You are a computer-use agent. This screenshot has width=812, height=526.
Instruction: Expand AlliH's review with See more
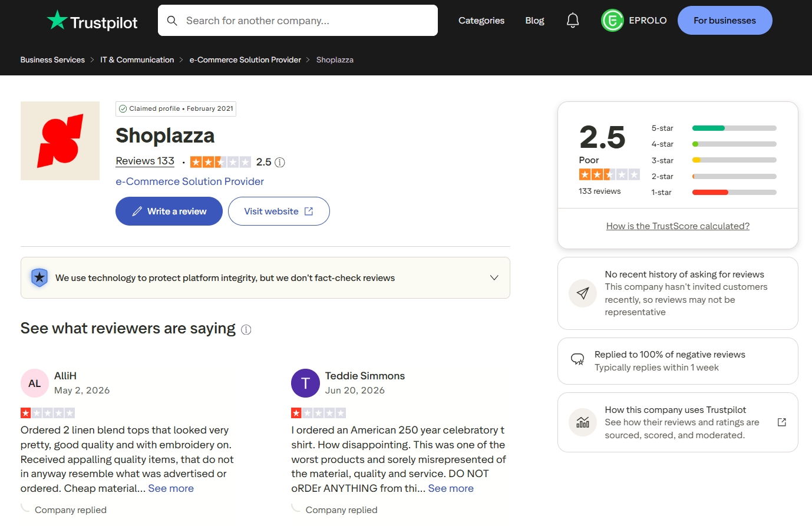click(x=171, y=488)
